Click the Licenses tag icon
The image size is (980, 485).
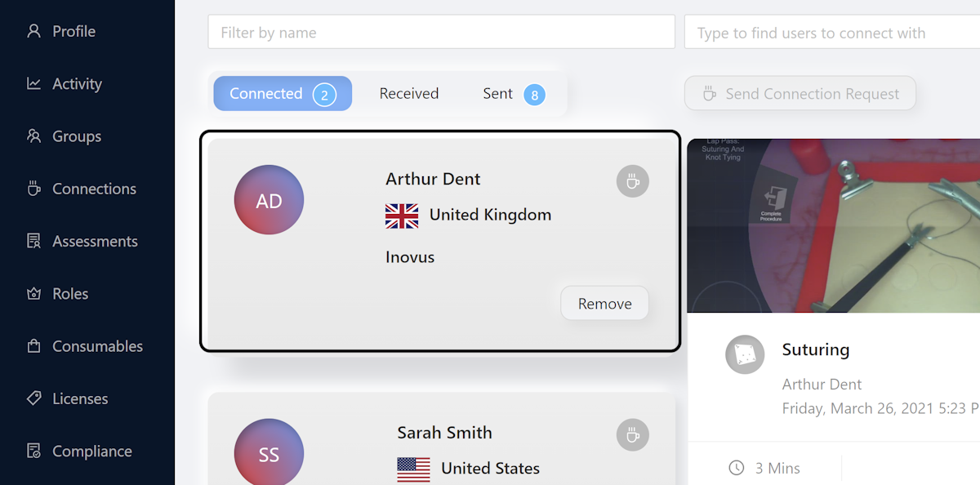point(33,398)
